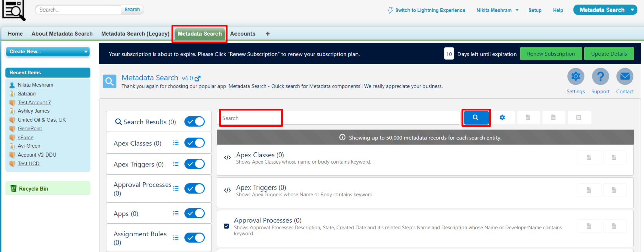Click the Metadata Search magnifier logo tile
644x252 pixels.
(x=109, y=82)
